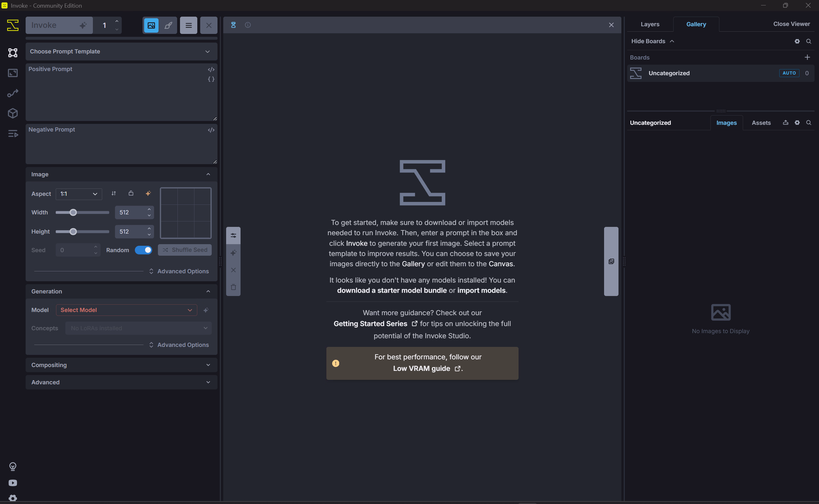The height and width of the screenshot is (504, 819).
Task: Open the Canvas tab icon in sidebar
Action: 13,53
